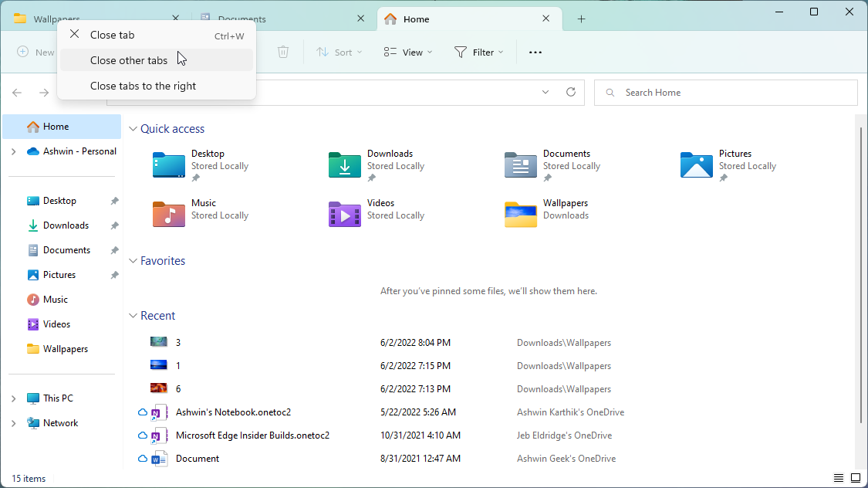Click the delete trash can toolbar icon
The height and width of the screenshot is (488, 868).
(x=283, y=52)
